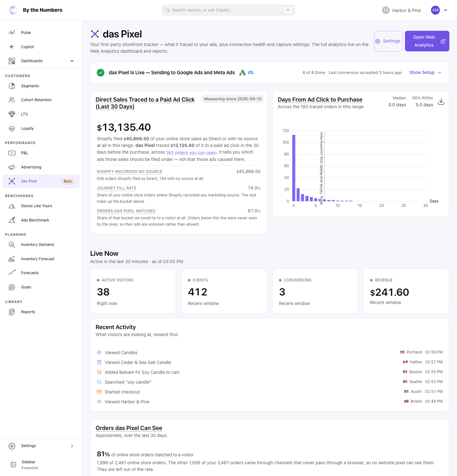Image resolution: width=457 pixels, height=476 pixels.
Task: Open the Reports library icon
Action: 12,312
